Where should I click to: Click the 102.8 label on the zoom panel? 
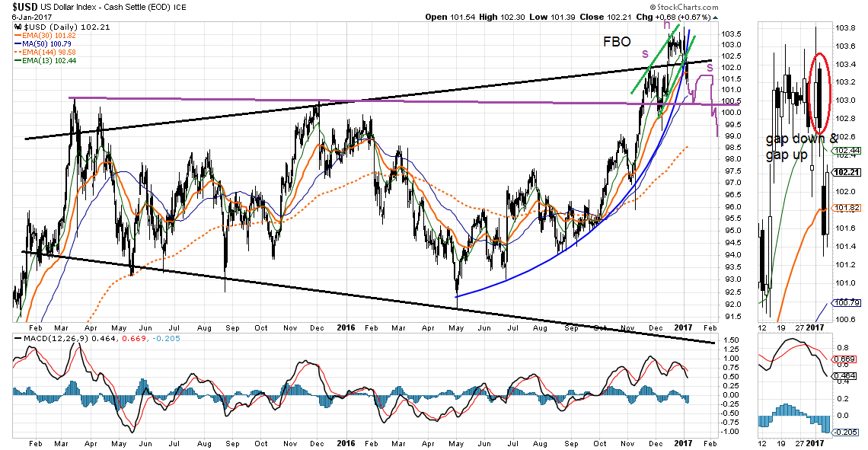point(845,119)
